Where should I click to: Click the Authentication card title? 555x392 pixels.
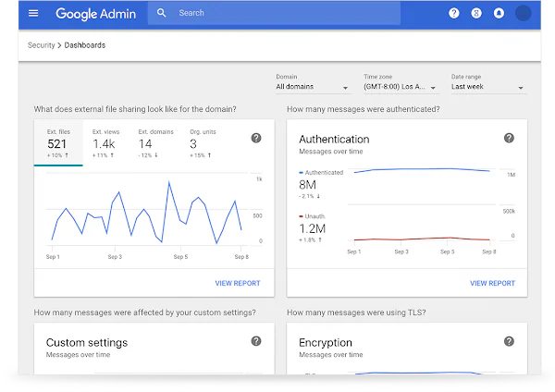point(334,140)
